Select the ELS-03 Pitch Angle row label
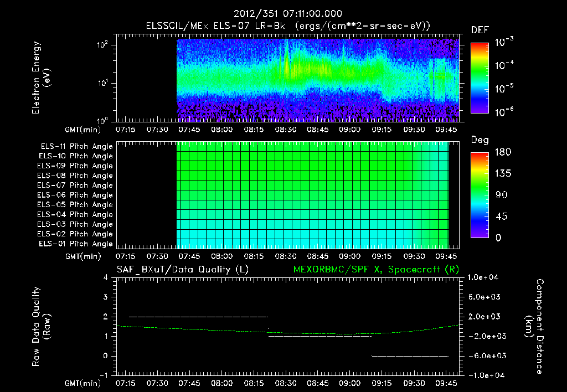 point(75,224)
